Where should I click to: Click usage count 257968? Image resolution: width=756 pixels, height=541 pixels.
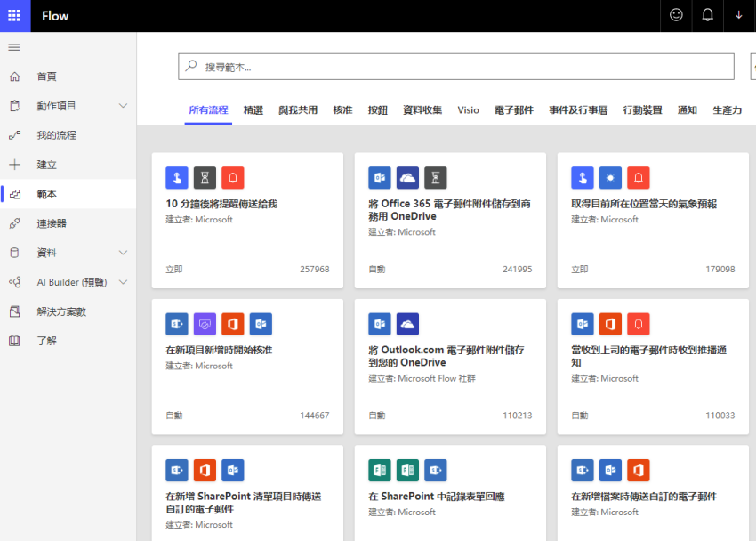[x=314, y=269]
